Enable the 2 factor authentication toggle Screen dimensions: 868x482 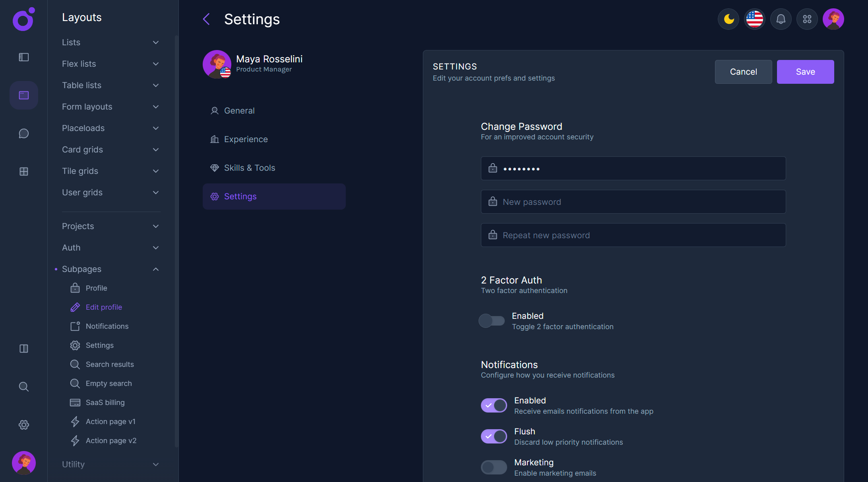coord(492,321)
